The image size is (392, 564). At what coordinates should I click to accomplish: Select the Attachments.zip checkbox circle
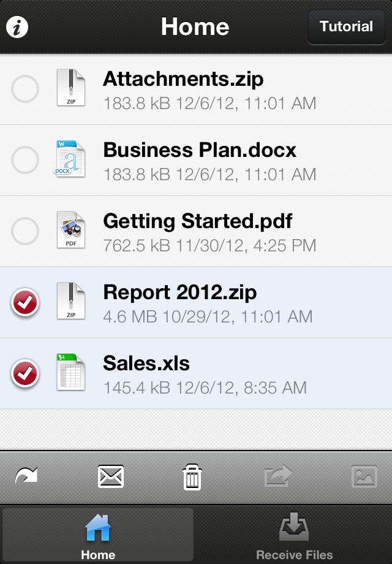(x=24, y=88)
